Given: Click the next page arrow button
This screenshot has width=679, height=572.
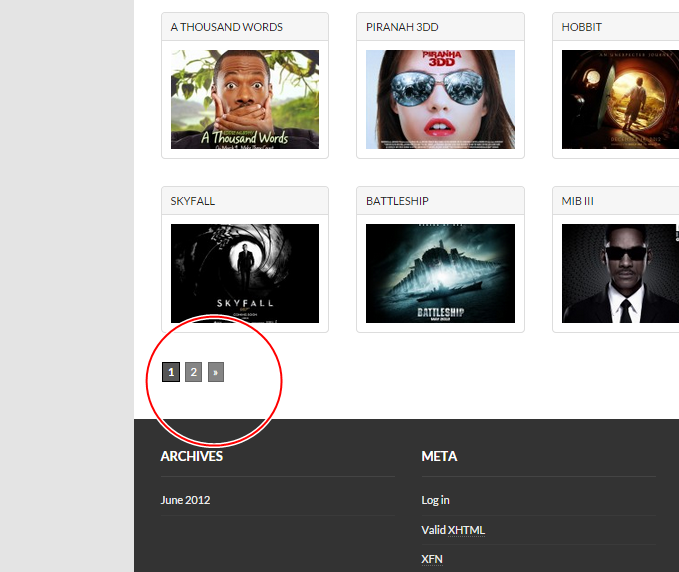Looking at the screenshot, I should (x=216, y=372).
